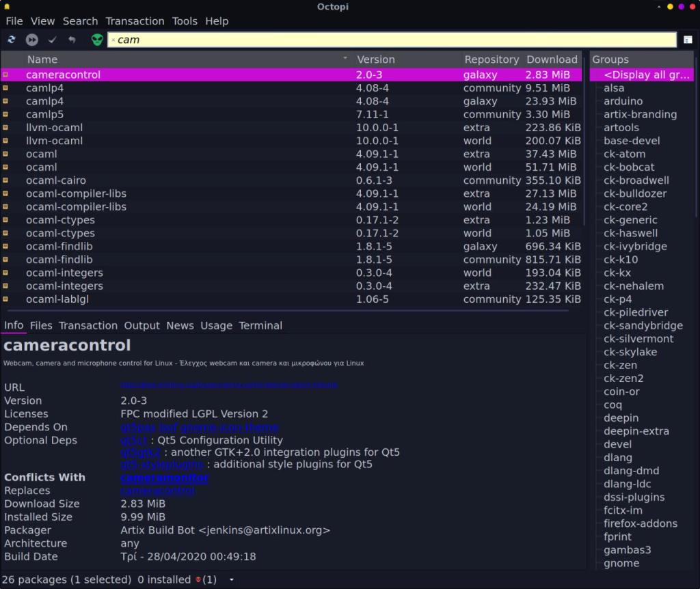Select the firefox-addons group

[x=641, y=523]
